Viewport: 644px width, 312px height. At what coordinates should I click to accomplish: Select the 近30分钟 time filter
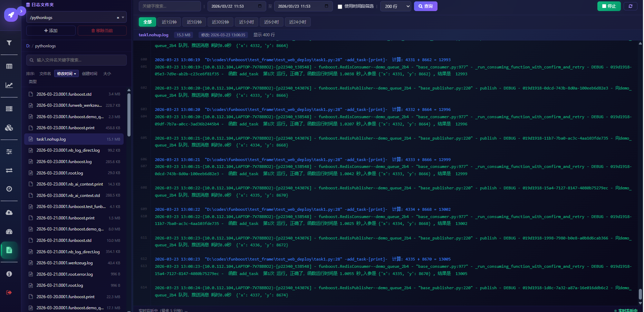click(x=220, y=22)
